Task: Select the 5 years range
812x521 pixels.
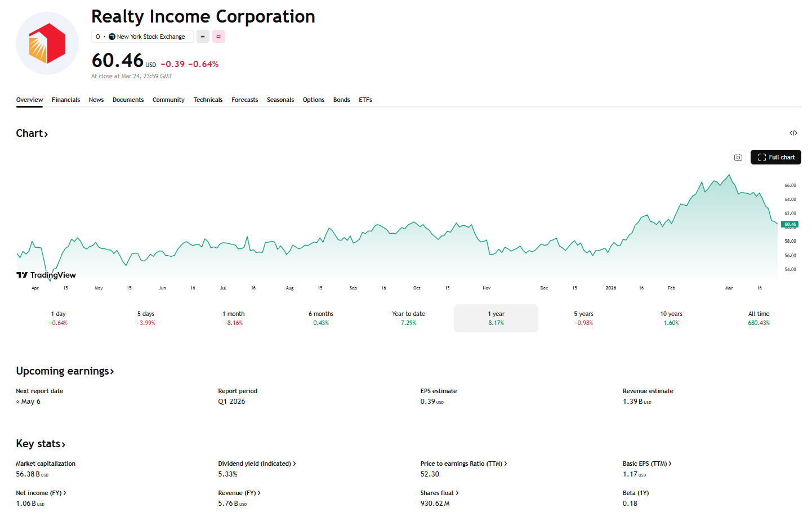Action: [583, 318]
